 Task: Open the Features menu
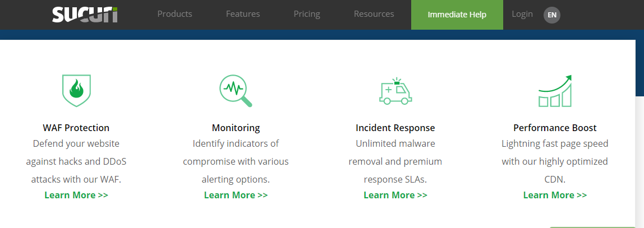243,15
